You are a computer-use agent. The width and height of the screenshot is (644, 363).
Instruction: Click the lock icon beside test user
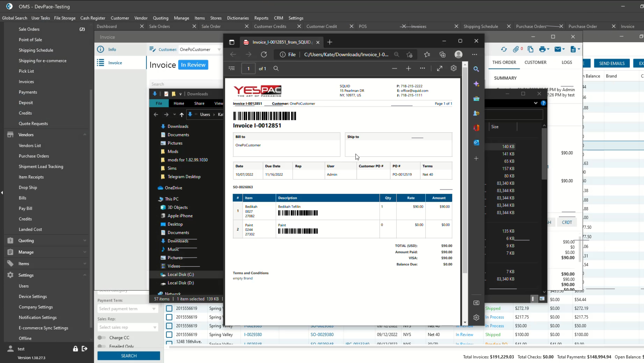tap(75, 349)
